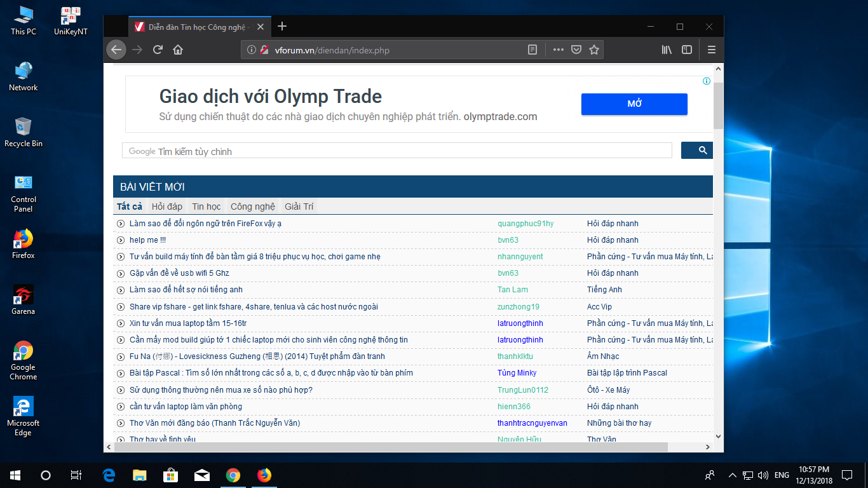Open Cortana search circle in taskbar
The width and height of the screenshot is (868, 488).
pyautogui.click(x=46, y=475)
